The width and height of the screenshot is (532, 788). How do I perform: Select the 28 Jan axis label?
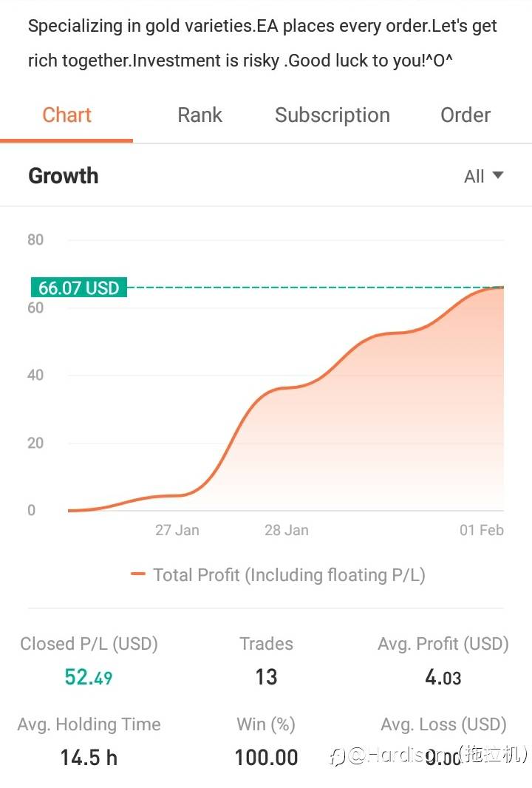287,530
